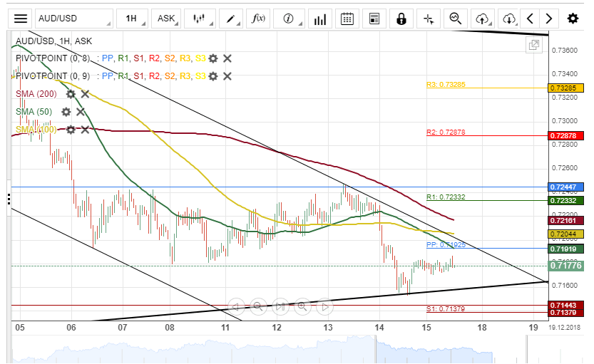The height and width of the screenshot is (364, 594).
Task: Click the right arrow in top toolbar
Action: (x=548, y=19)
